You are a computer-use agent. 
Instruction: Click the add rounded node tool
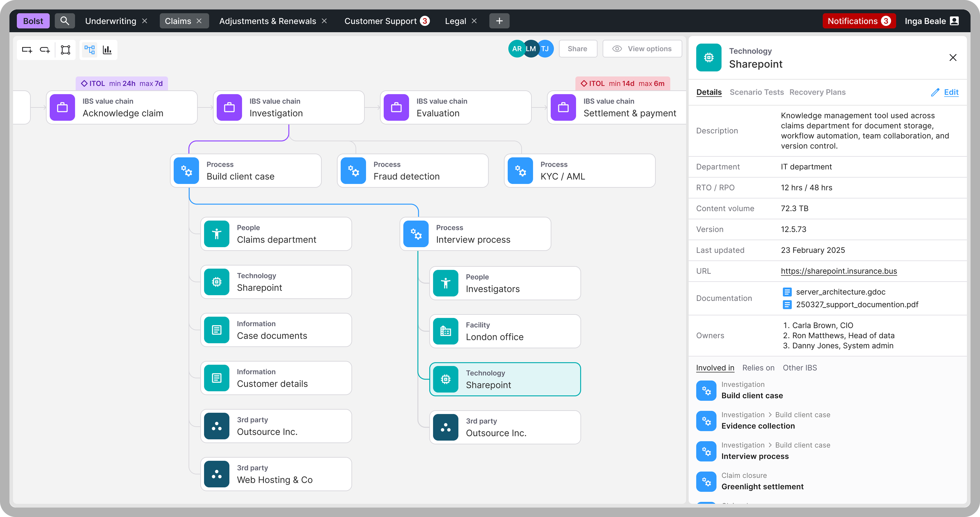click(x=45, y=50)
